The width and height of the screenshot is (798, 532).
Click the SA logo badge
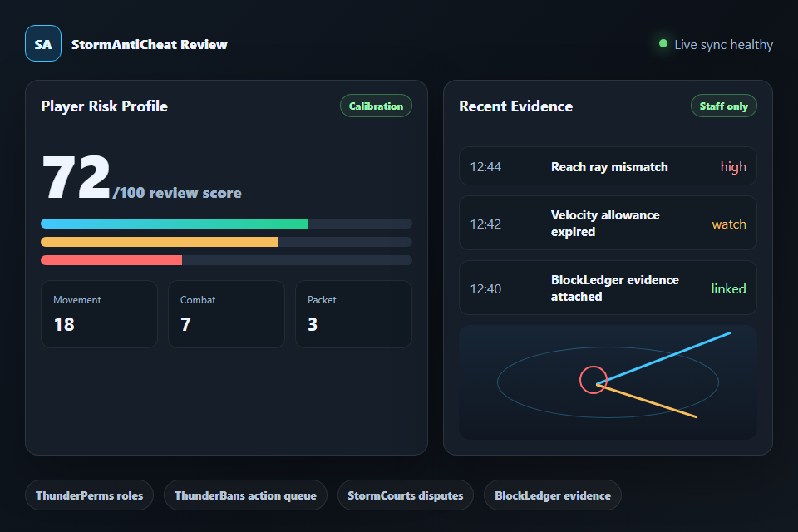click(43, 43)
